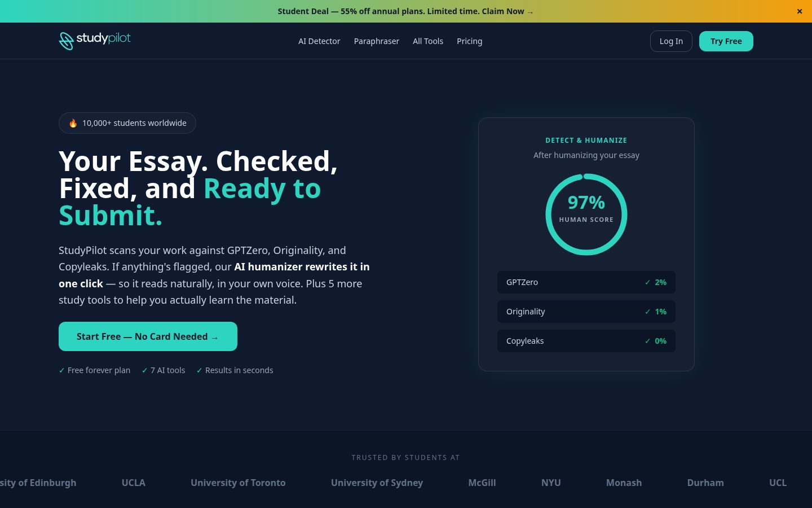Click UCL in the trusted list
812x508 pixels.
click(778, 483)
